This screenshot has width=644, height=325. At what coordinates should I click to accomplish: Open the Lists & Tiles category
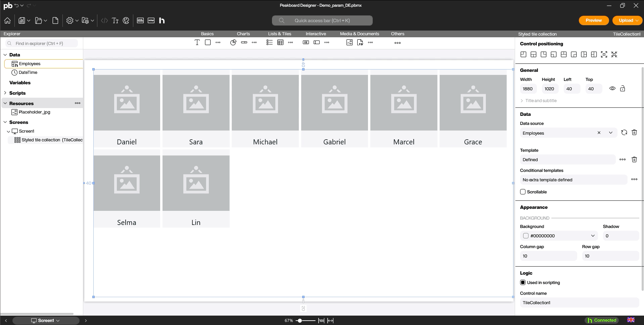[279, 34]
